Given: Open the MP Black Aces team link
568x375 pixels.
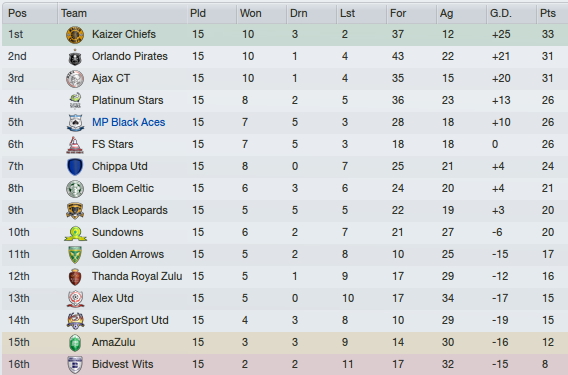Looking at the screenshot, I should [x=128, y=122].
